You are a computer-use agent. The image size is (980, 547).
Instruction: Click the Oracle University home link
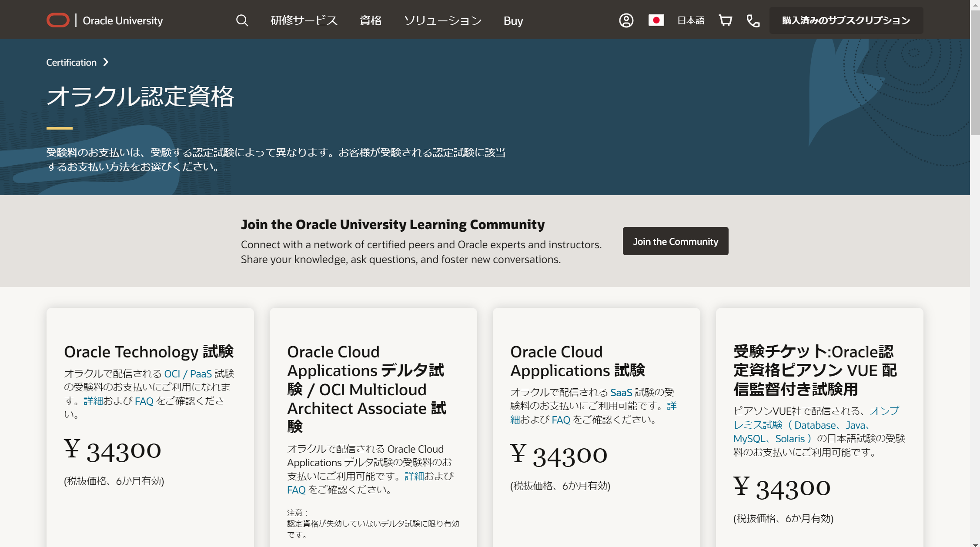coord(123,20)
